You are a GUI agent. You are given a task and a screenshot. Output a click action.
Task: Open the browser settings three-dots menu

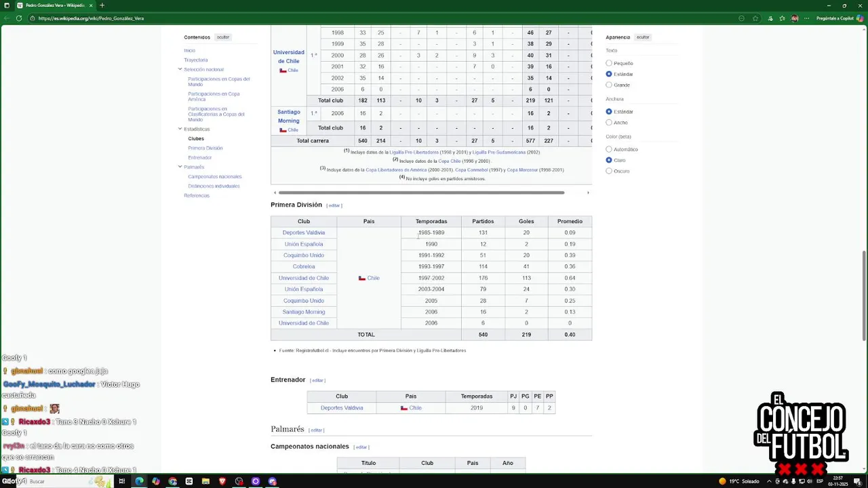click(807, 18)
